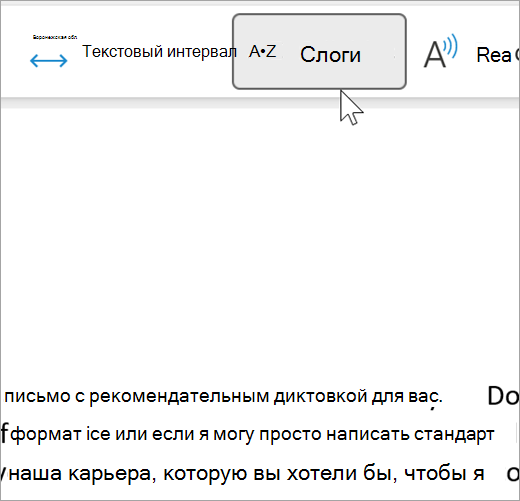Click the Text Spacing double-arrow icon
The height and width of the screenshot is (501, 520).
click(x=49, y=61)
